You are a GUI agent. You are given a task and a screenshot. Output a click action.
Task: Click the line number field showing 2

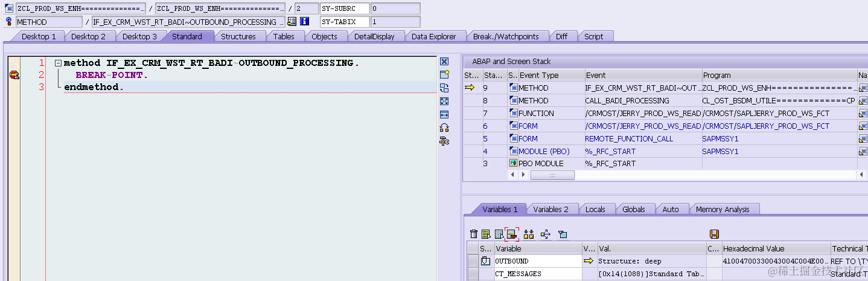click(x=306, y=8)
